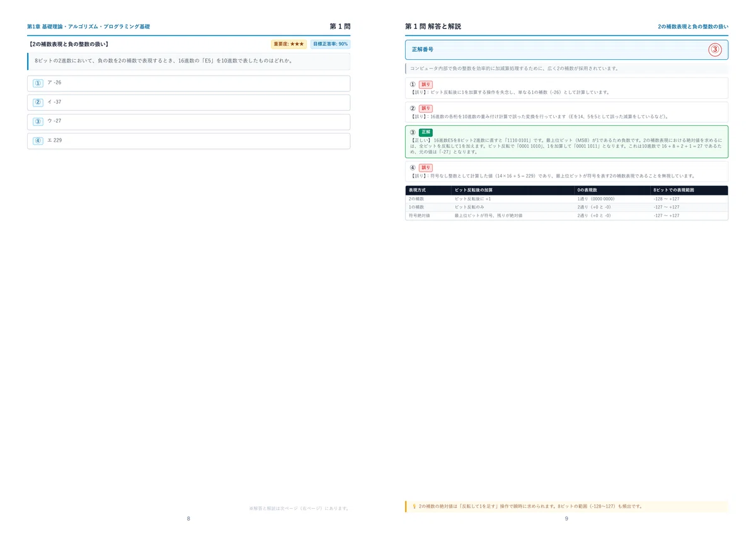The width and height of the screenshot is (756, 534).
Task: Choose answer option ウ -27
Action: coord(188,122)
